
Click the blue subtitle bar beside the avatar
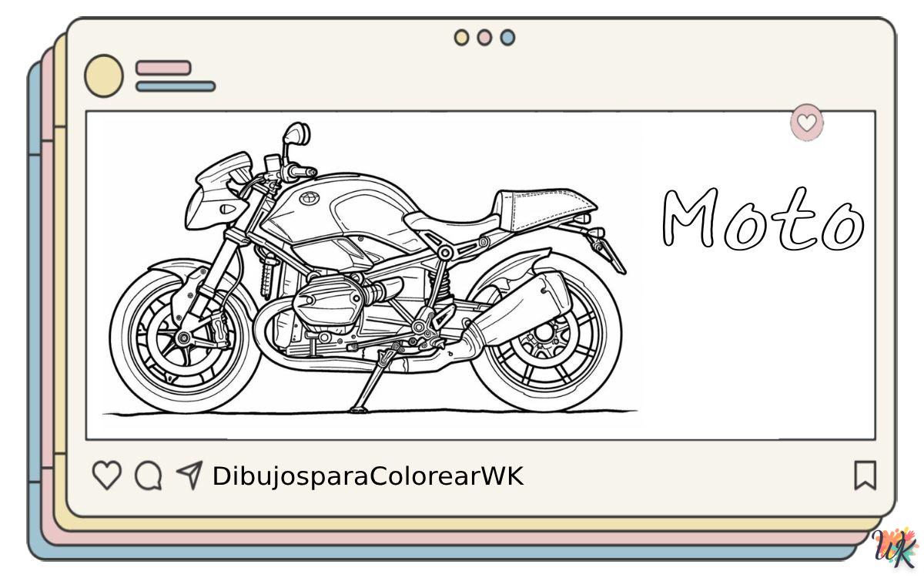click(x=176, y=86)
